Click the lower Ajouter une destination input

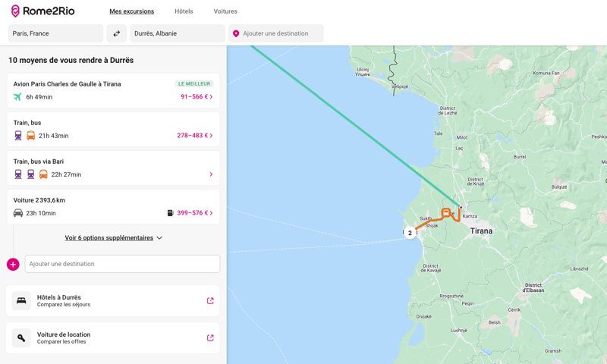[x=122, y=264]
